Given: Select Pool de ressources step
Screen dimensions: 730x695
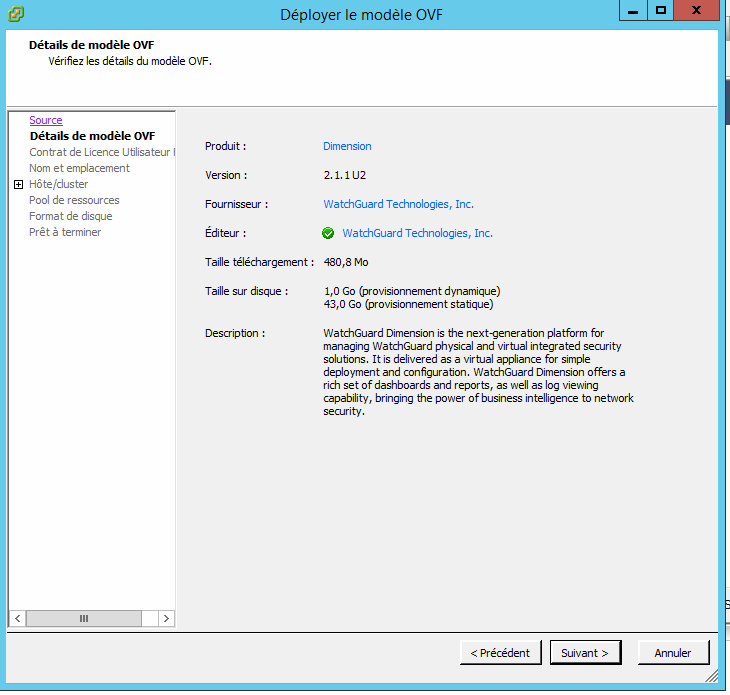Looking at the screenshot, I should point(74,200).
